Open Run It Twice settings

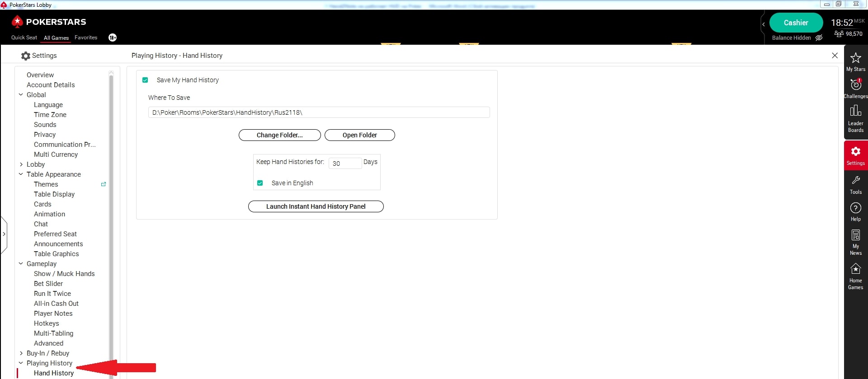point(52,294)
